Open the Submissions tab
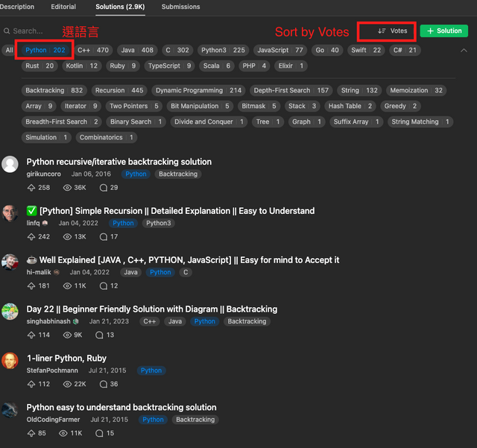The image size is (477, 448). [x=180, y=7]
